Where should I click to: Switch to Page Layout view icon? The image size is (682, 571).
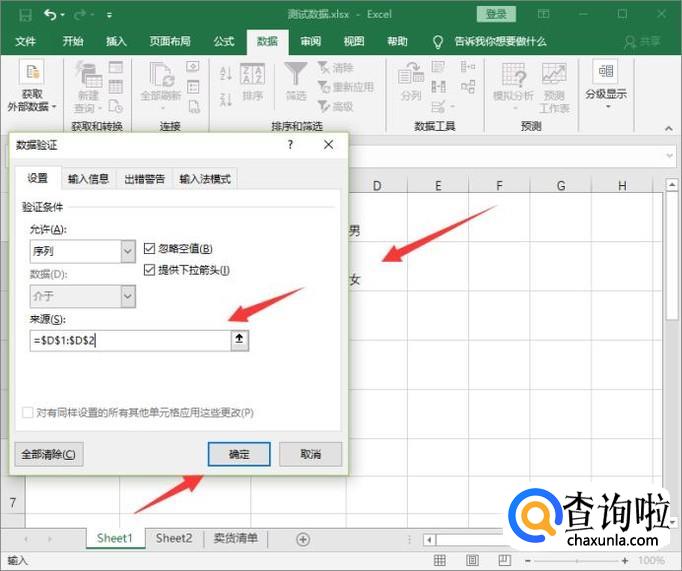472,560
